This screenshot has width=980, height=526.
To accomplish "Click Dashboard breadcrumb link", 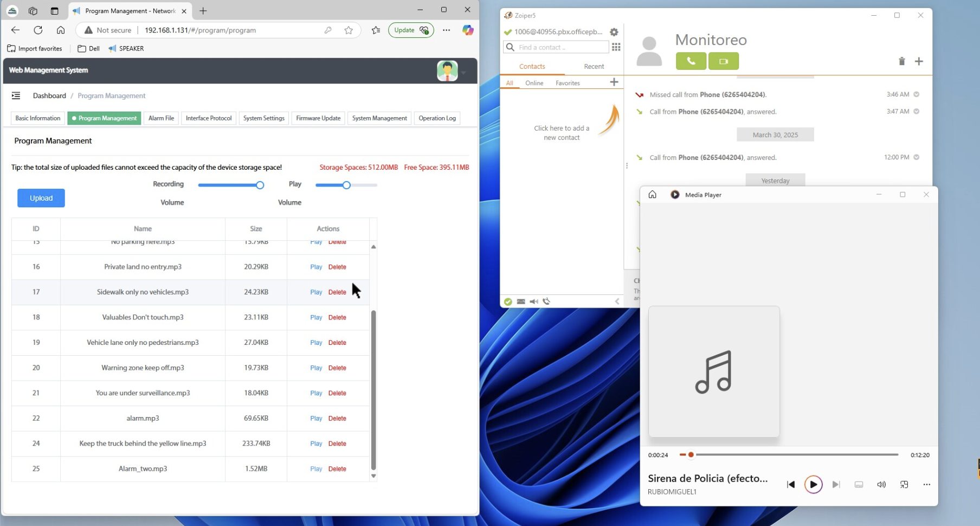I will click(x=49, y=96).
